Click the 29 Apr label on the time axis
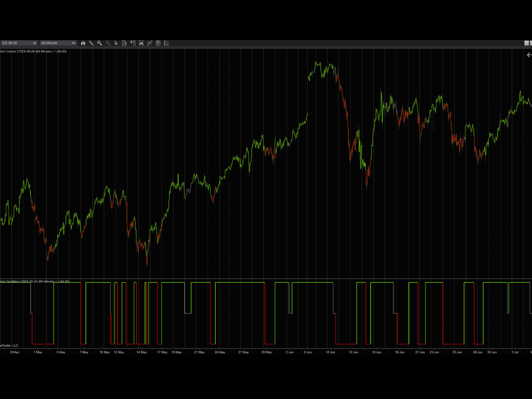Image resolution: width=532 pixels, height=399 pixels. point(16,352)
